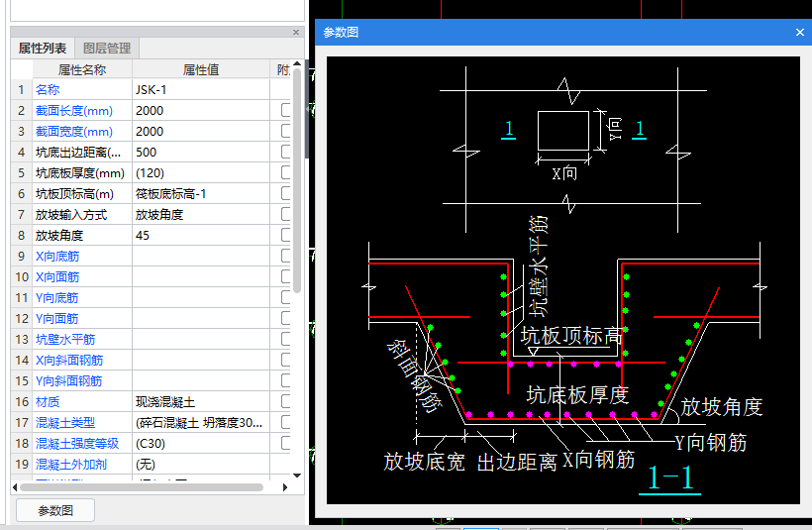Tick the checkbox for X向面筋
Viewport: 812px width, 530px height.
(x=286, y=276)
